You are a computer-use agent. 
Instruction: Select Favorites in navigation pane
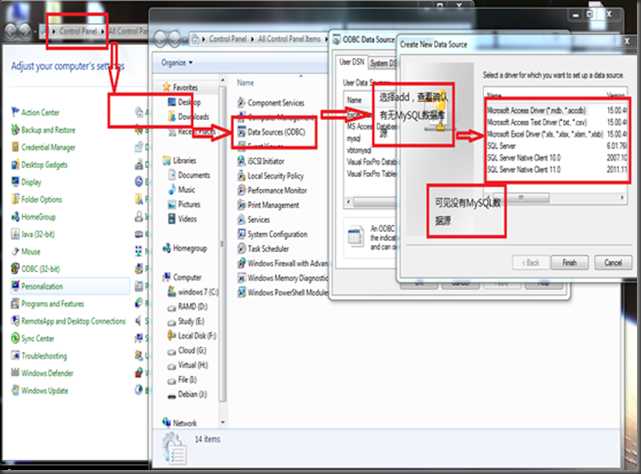(180, 87)
